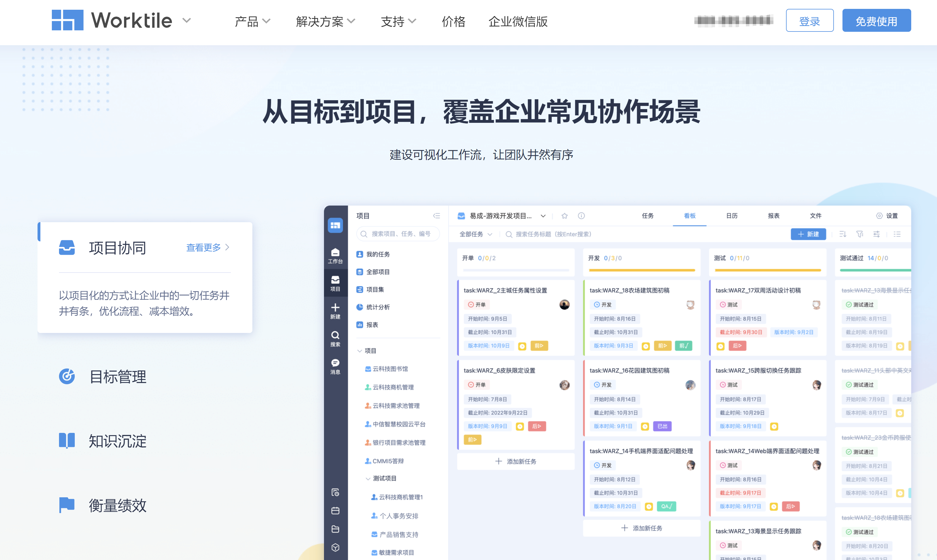
Task: Open the 设置 gear icon
Action: tap(879, 216)
